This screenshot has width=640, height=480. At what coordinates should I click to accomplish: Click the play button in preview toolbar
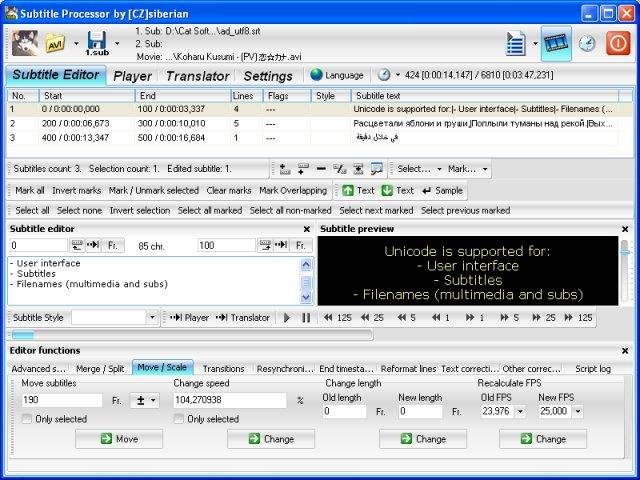coord(287,318)
